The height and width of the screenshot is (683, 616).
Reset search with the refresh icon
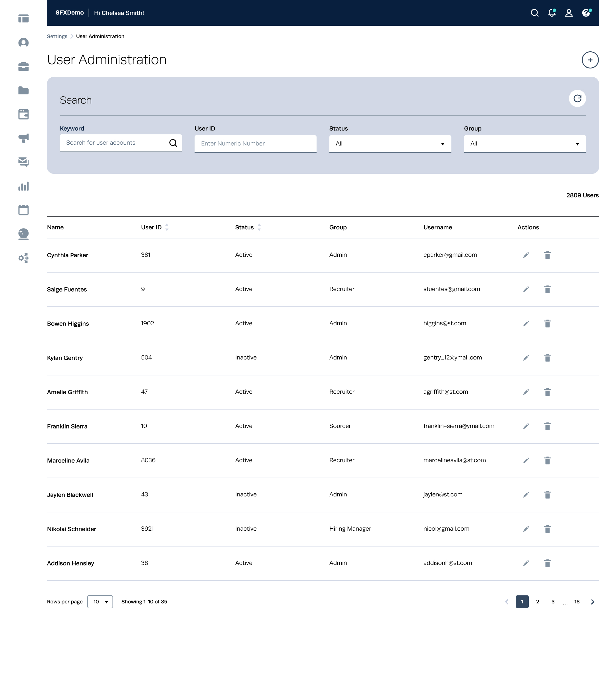tap(577, 98)
